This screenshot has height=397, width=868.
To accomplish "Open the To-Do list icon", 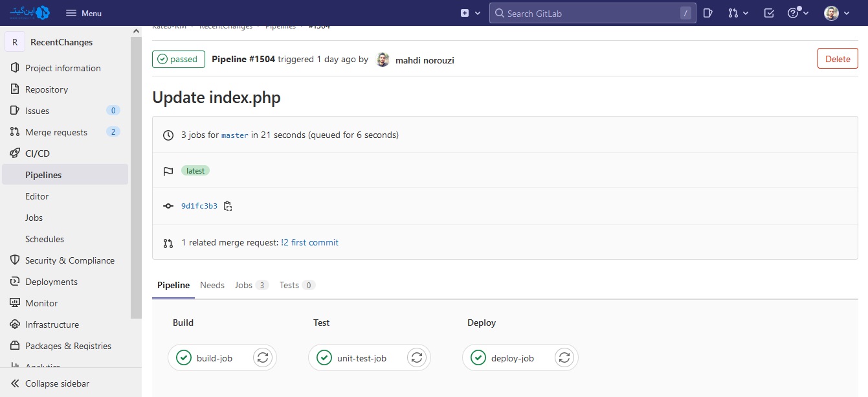I will coord(769,13).
